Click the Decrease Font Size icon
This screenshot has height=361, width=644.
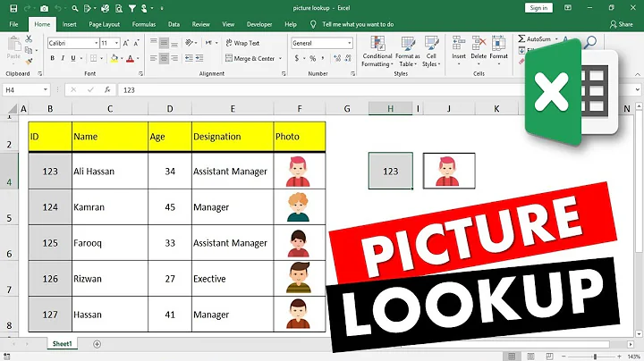coord(136,43)
